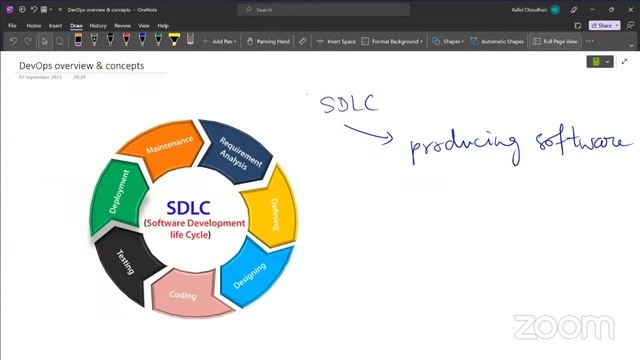This screenshot has width=640, height=360.
Task: Click the pen mode icon in title bar
Action: coord(574,10)
